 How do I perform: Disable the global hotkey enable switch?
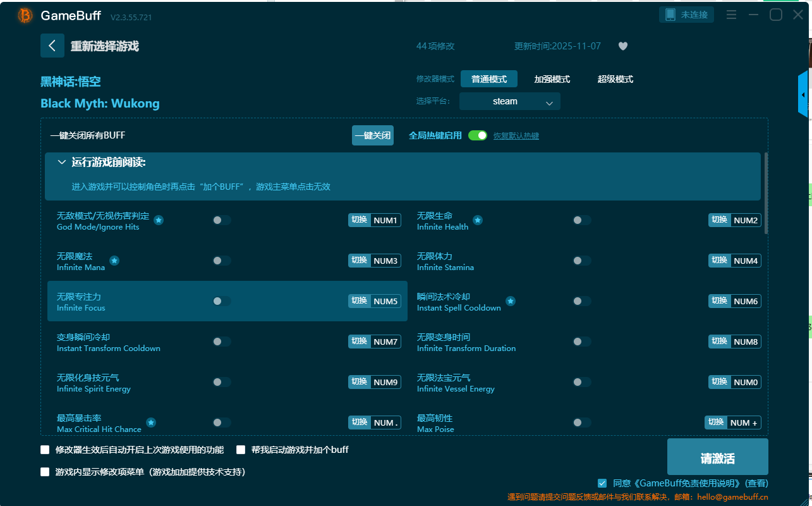pyautogui.click(x=478, y=135)
